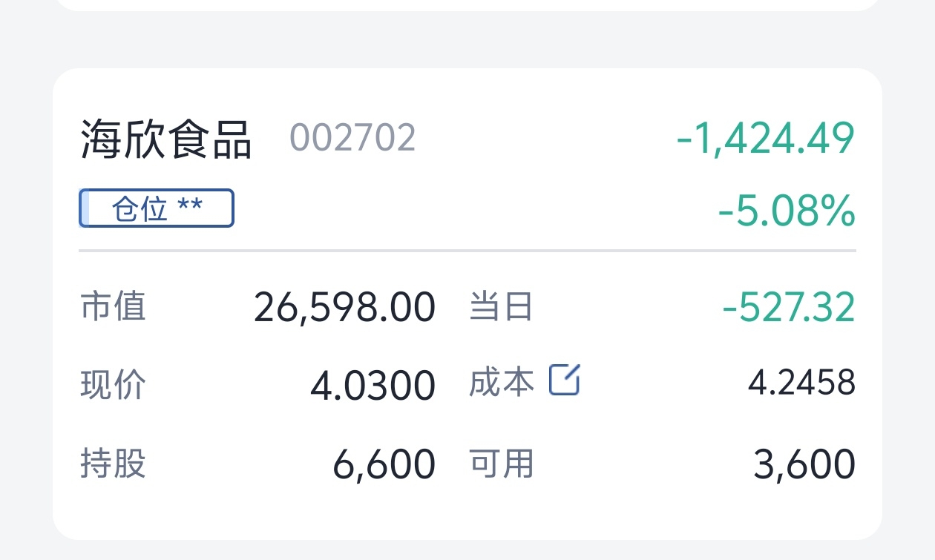This screenshot has width=935, height=560.
Task: Click the 现价 current price label
Action: point(113,384)
